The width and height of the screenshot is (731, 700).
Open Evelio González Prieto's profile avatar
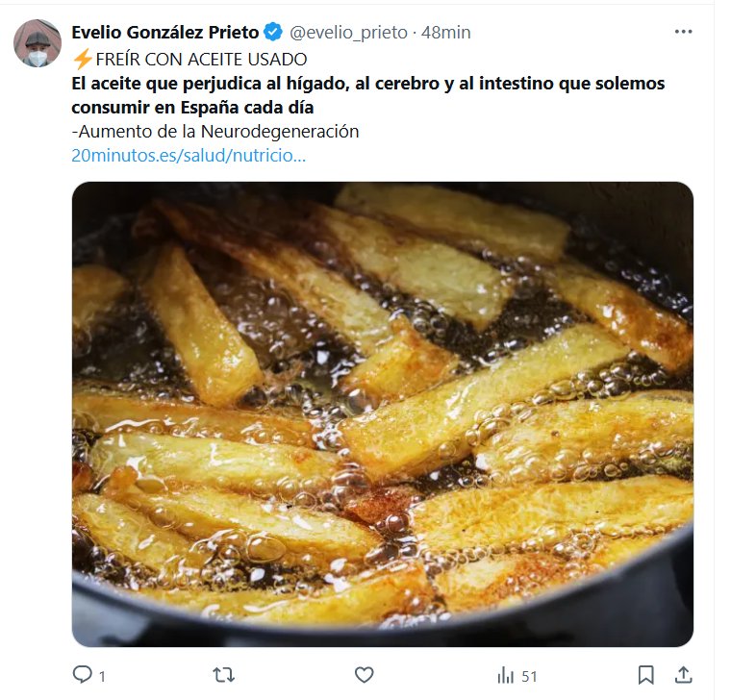38,43
